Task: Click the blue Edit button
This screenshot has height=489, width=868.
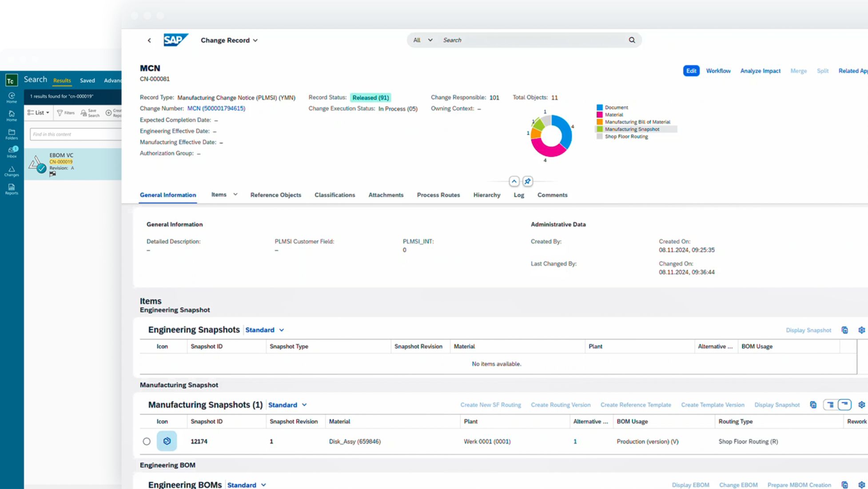Action: click(691, 71)
